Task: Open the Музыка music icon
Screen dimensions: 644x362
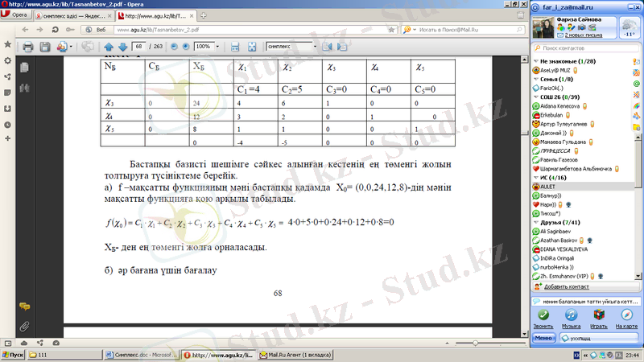Action: [571, 319]
